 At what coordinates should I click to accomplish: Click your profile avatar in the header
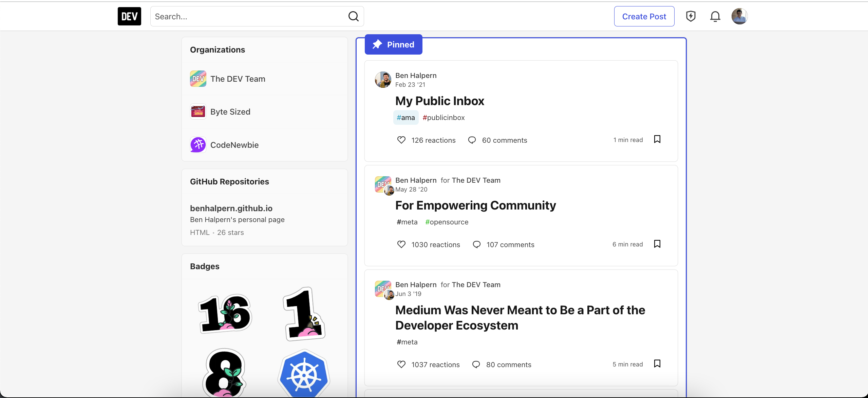[739, 16]
